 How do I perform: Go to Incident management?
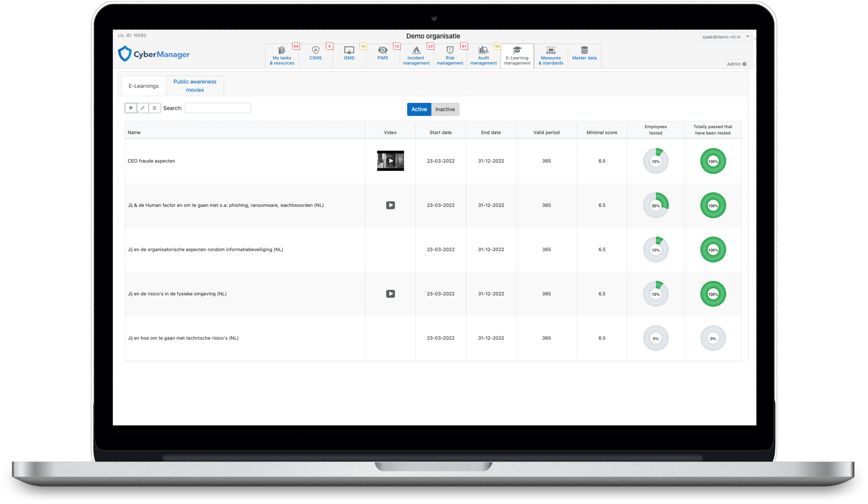[x=416, y=56]
